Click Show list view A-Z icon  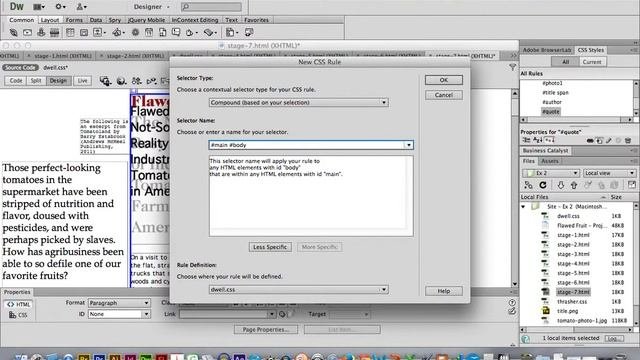click(538, 140)
